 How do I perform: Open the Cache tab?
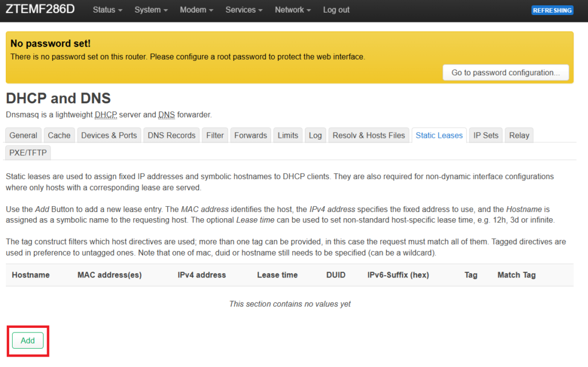tap(59, 136)
